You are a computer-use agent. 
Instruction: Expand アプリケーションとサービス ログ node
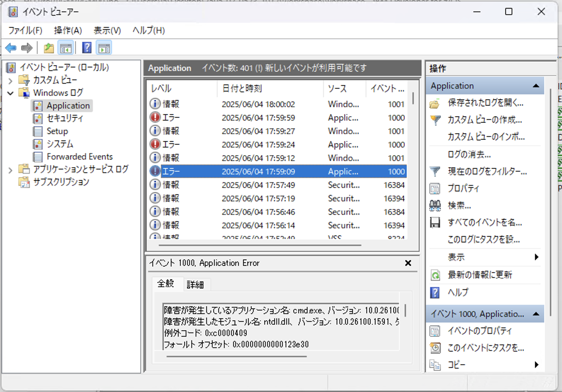click(x=10, y=170)
